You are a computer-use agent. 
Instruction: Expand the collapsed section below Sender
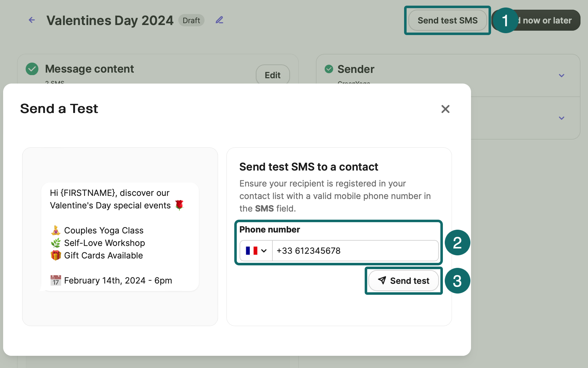point(561,118)
